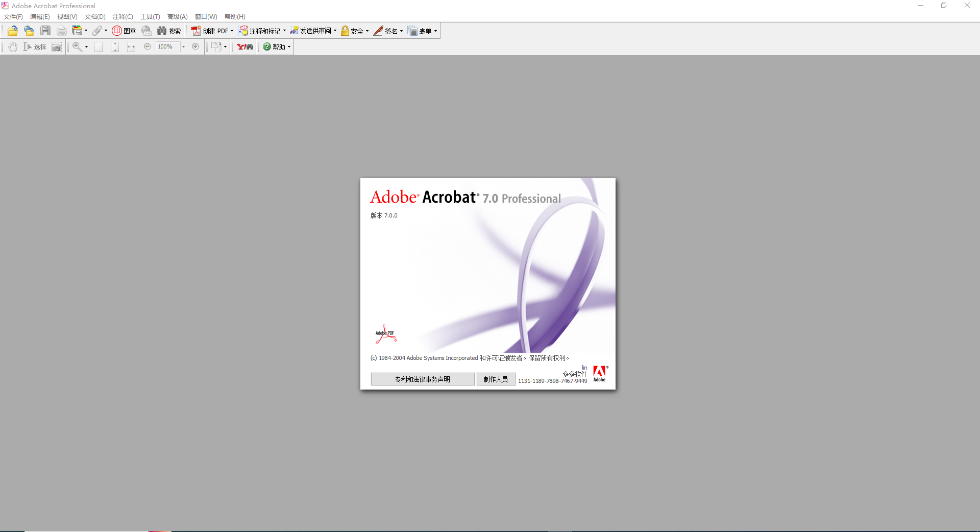Open the 发送供审阅 toolbar menu
This screenshot has height=532, width=980.
click(313, 31)
